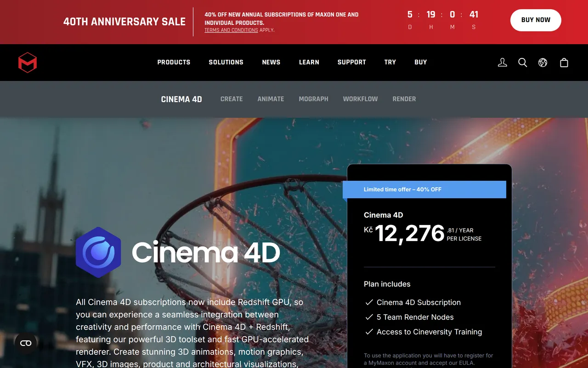Click the Cinema 4D Subscription list item

418,302
